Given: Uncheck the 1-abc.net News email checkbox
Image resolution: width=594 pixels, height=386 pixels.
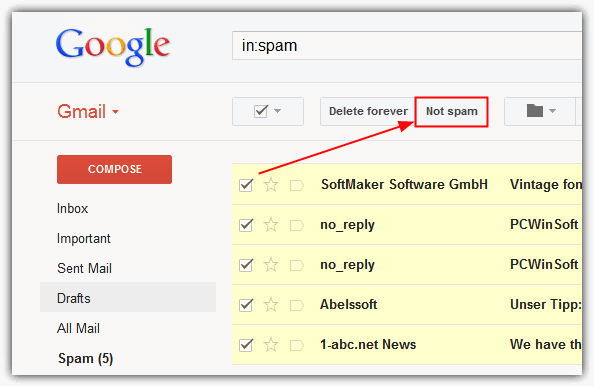Looking at the screenshot, I should pos(246,345).
